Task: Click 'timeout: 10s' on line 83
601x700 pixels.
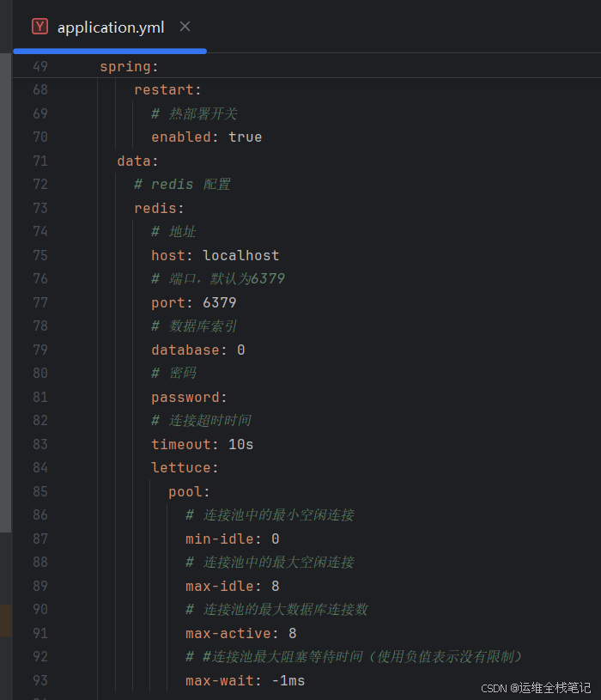Action: [203, 444]
